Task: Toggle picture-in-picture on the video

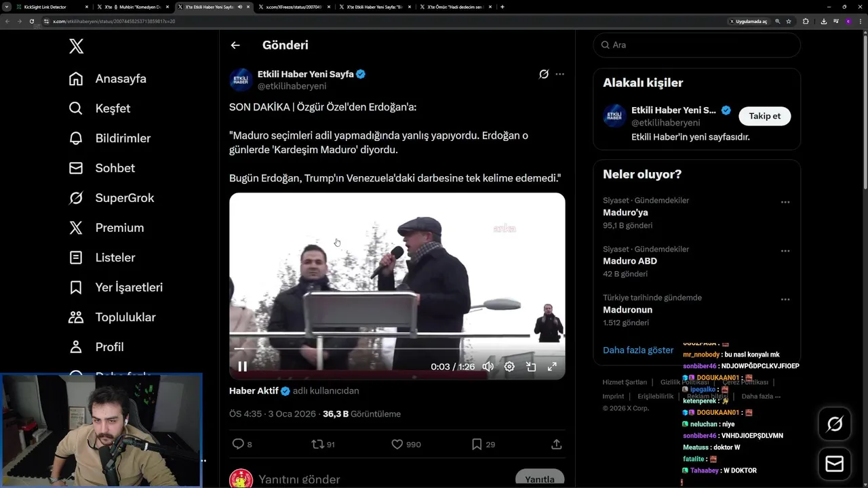Action: (x=531, y=367)
